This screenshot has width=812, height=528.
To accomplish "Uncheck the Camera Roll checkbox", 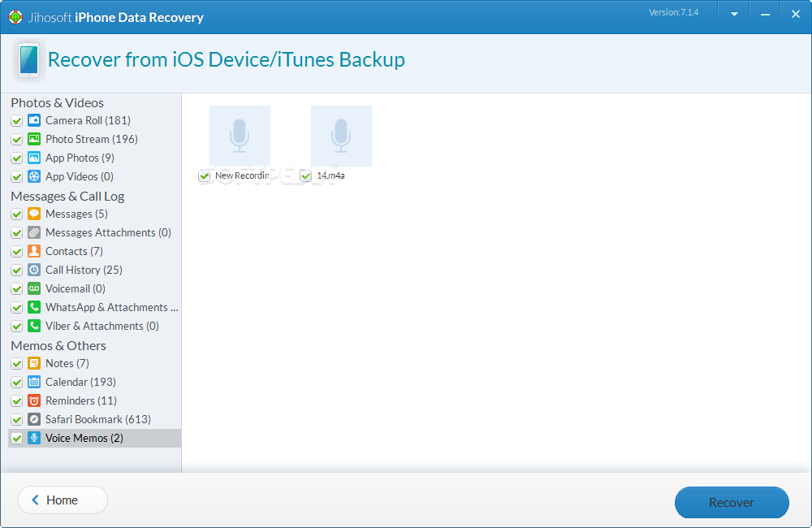I will 16,121.
